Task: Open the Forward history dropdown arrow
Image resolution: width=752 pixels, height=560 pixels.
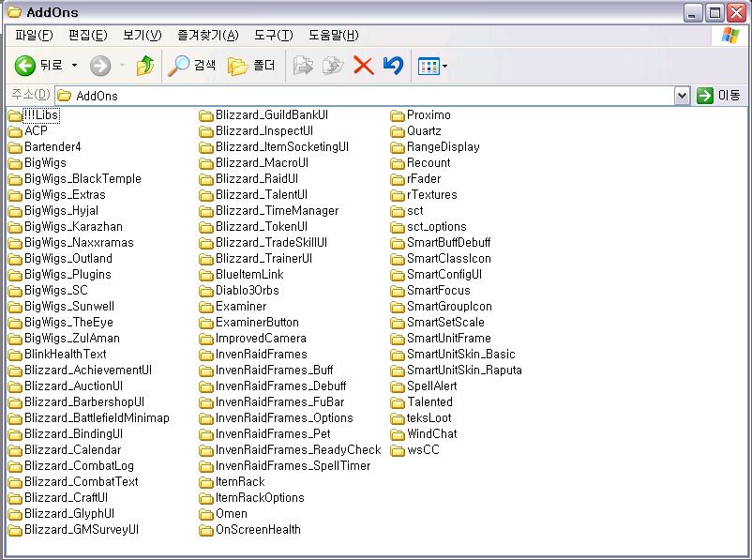Action: click(122, 66)
